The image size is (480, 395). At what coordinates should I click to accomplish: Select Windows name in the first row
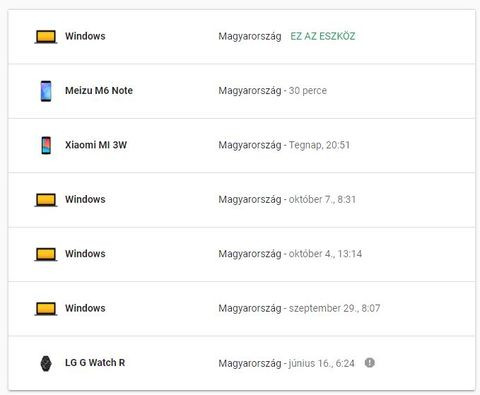[85, 36]
